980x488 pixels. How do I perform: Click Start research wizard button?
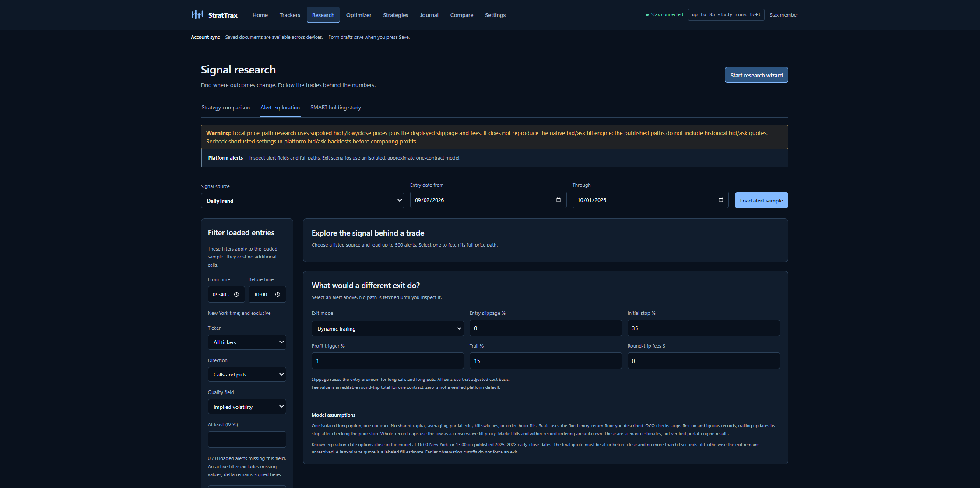point(756,75)
